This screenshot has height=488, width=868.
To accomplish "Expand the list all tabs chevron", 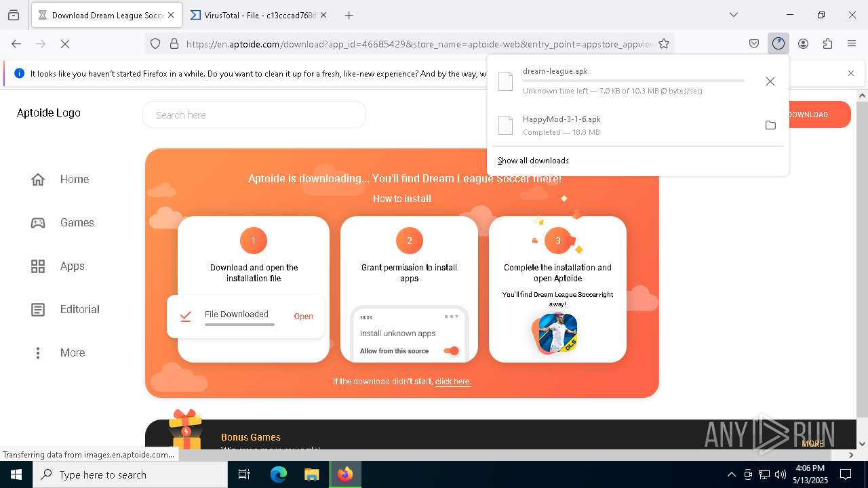I will [x=734, y=15].
